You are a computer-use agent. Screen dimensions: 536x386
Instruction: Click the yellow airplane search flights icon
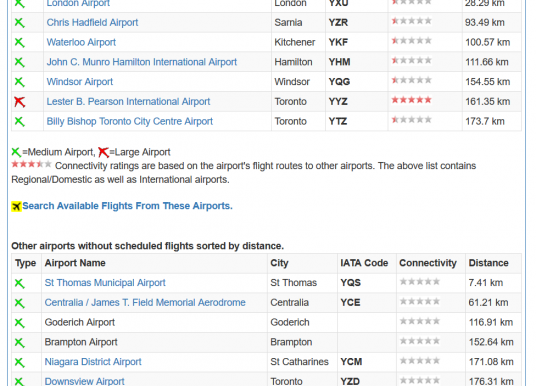[x=16, y=207]
